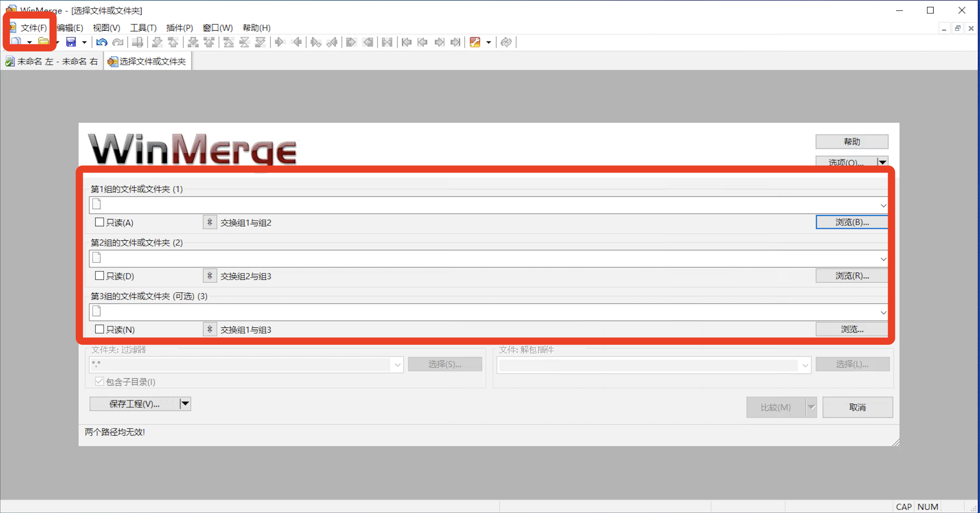
Task: Toggle the 只读(D) read-only checkbox
Action: click(x=99, y=276)
